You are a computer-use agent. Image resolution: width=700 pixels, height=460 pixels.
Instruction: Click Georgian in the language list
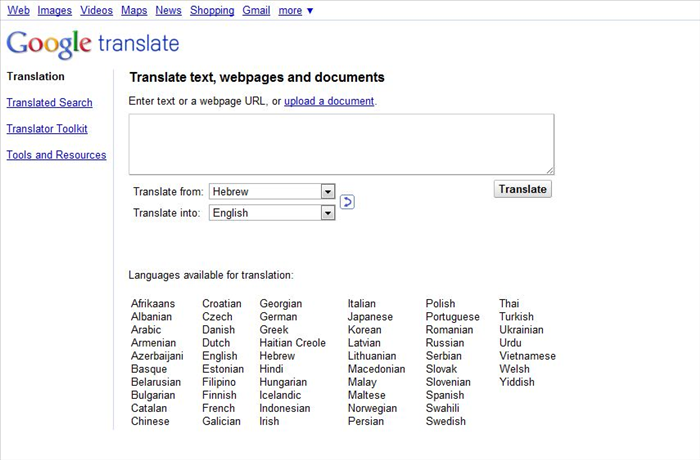[281, 304]
